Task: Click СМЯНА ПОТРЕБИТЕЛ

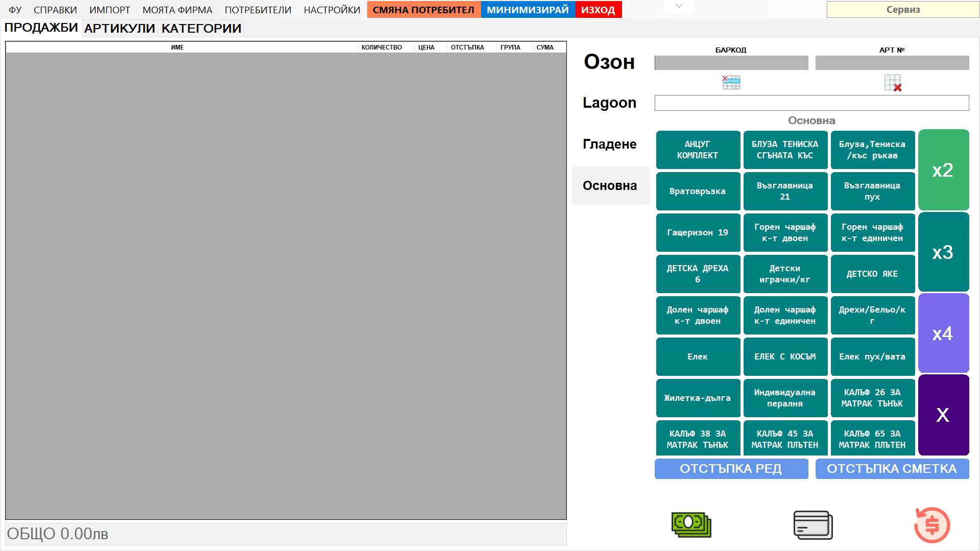Action: click(x=423, y=9)
